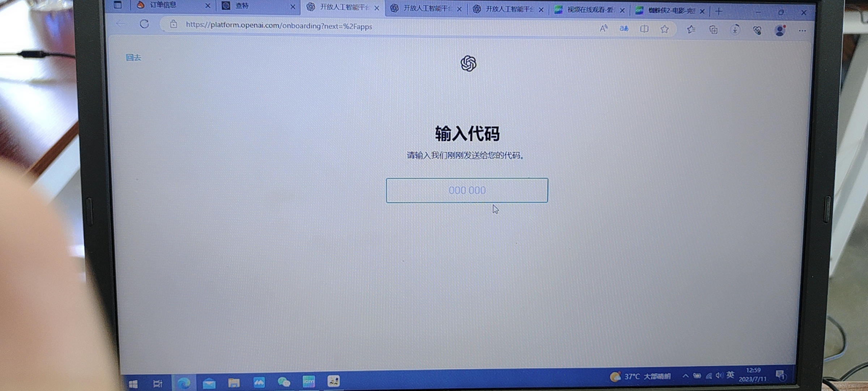
Task: Reload the page with the refresh icon
Action: pyautogui.click(x=144, y=24)
